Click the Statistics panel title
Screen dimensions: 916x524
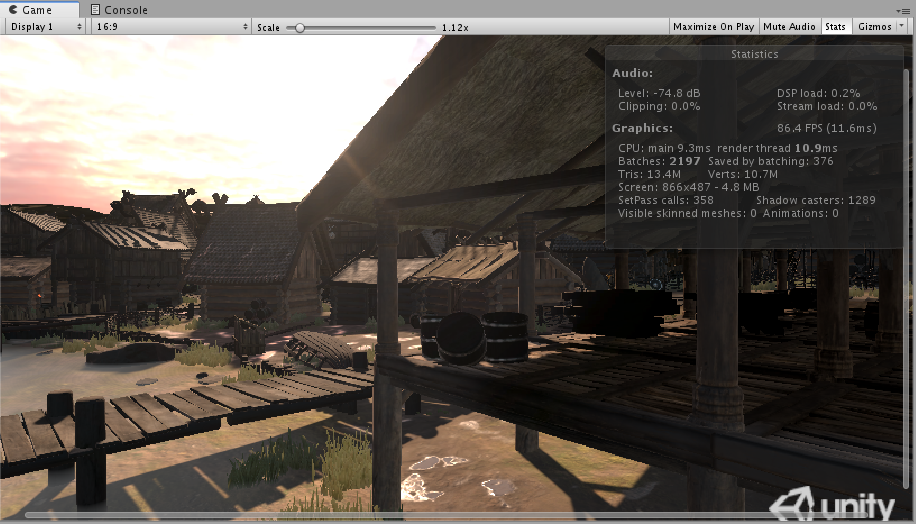tap(754, 54)
